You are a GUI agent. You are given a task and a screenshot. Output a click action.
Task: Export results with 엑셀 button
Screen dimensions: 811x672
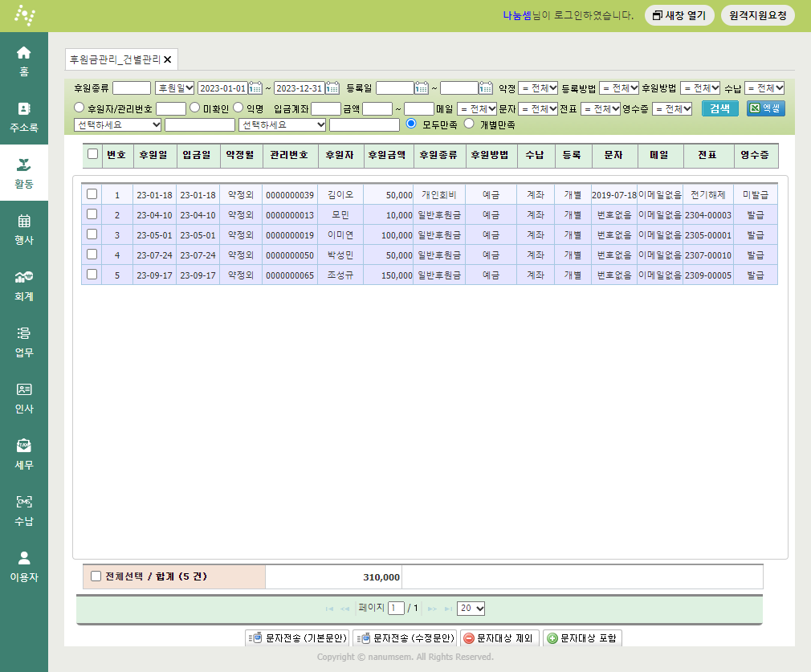[766, 108]
